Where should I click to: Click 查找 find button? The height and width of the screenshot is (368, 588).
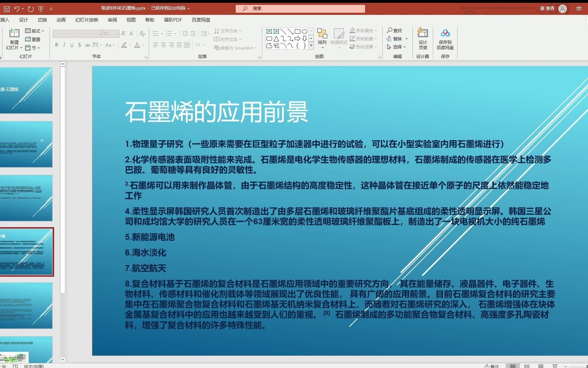394,31
